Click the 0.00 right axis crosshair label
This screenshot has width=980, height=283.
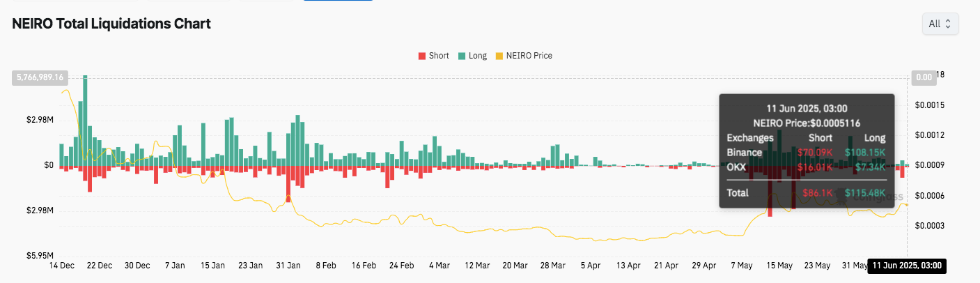pos(923,77)
